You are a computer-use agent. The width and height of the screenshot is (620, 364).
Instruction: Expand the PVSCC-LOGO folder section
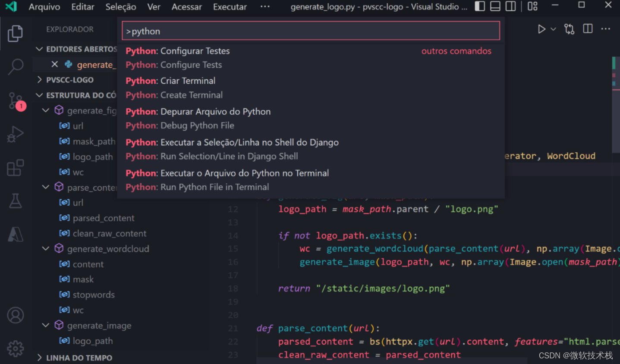39,80
